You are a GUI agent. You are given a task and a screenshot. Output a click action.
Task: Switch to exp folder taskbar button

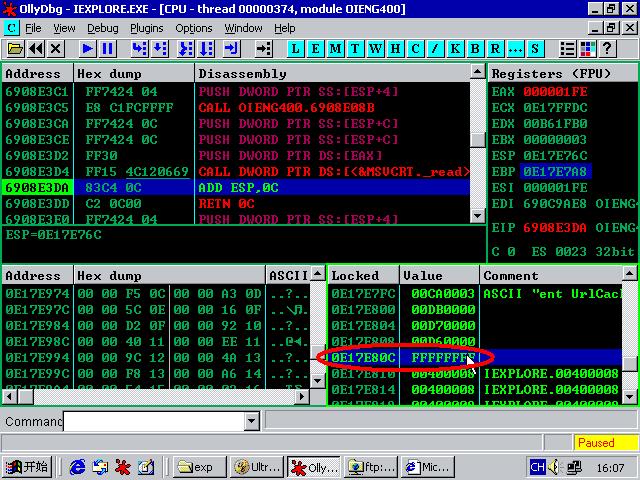pos(200,467)
